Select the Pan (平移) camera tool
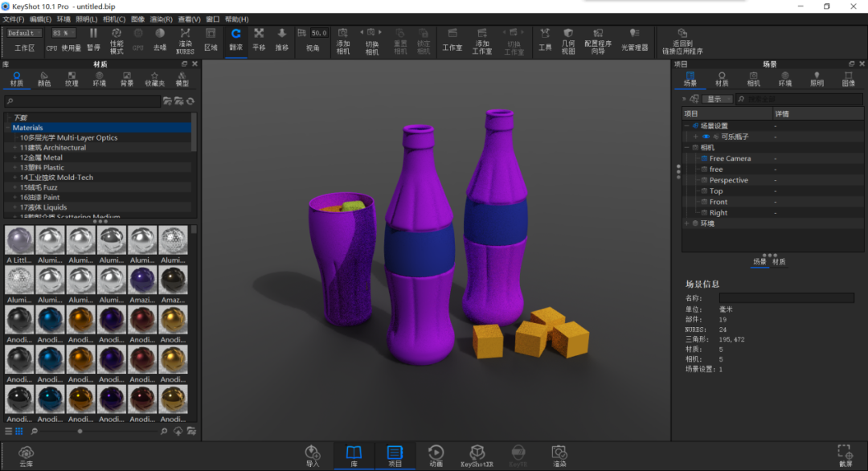Viewport: 868px width, 471px height. [259, 40]
